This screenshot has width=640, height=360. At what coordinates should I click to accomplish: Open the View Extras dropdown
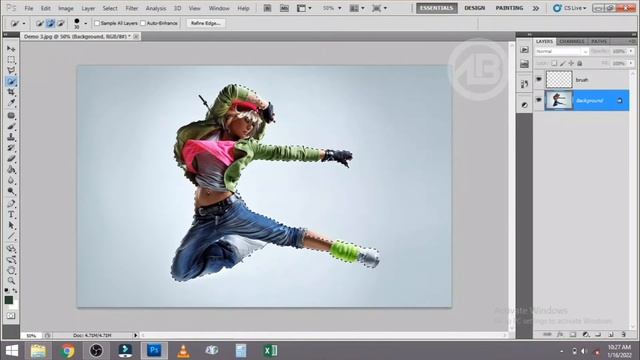tap(304, 8)
